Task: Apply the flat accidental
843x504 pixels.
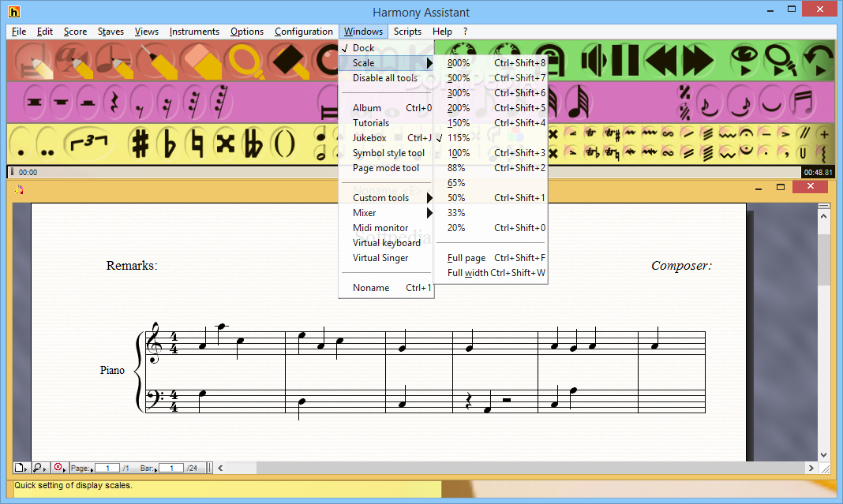Action: tap(169, 144)
